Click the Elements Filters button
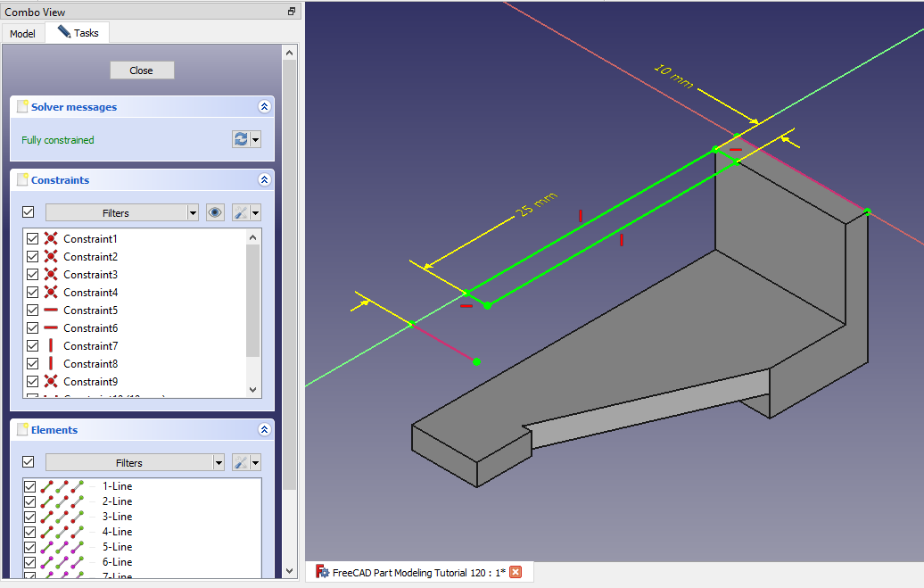Image resolution: width=924 pixels, height=588 pixels. coord(128,463)
